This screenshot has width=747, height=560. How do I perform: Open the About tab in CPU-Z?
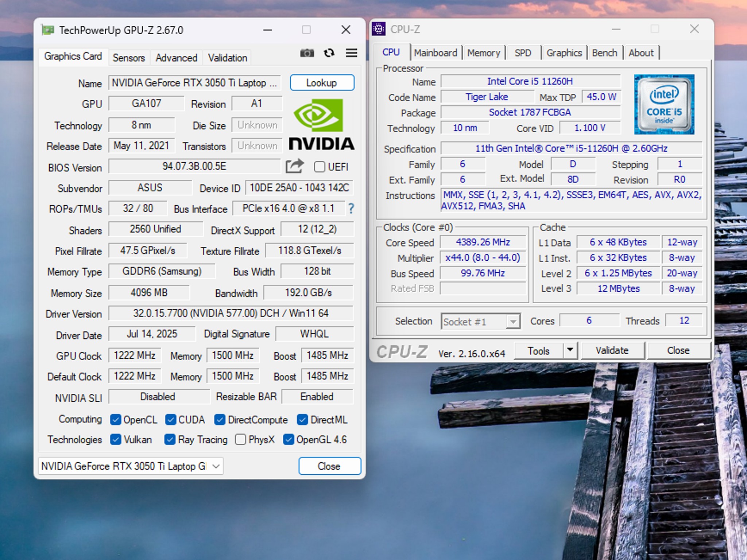click(641, 53)
